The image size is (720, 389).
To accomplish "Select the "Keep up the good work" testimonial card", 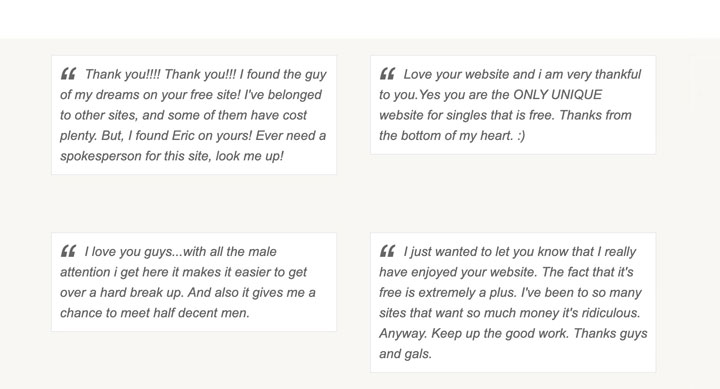I will tap(513, 302).
